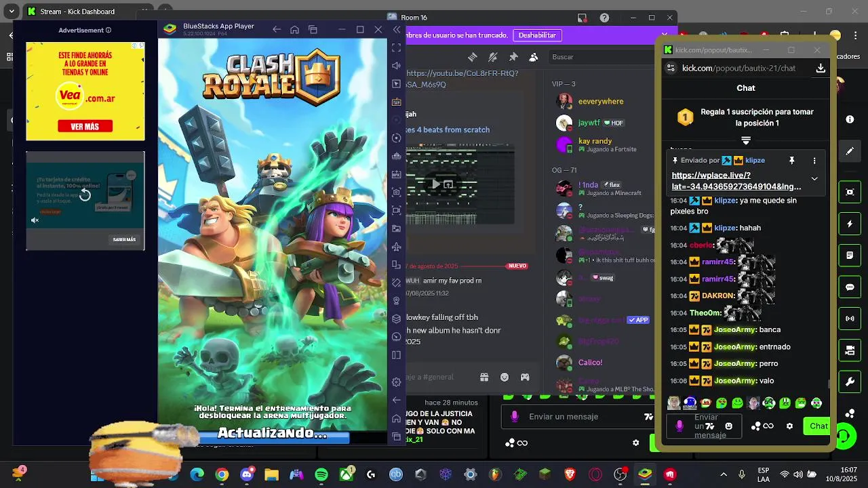Open BlueStacks multi-instance windows icon in title bar
The width and height of the screenshot is (868, 488).
[313, 30]
